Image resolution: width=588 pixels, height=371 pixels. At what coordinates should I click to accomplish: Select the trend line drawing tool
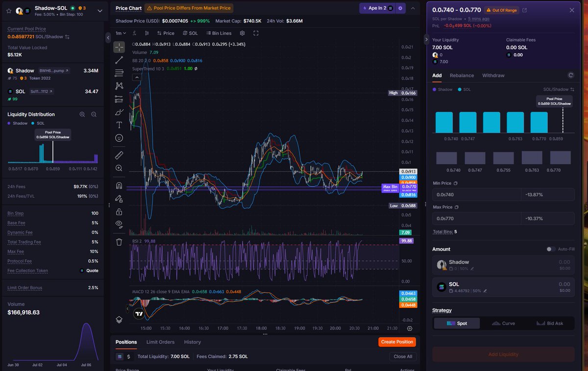click(x=119, y=60)
